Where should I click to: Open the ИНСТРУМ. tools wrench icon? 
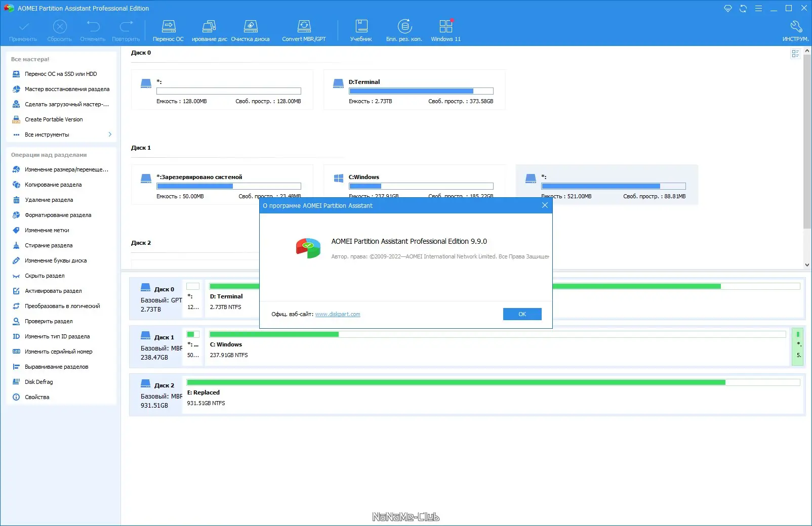pyautogui.click(x=795, y=30)
